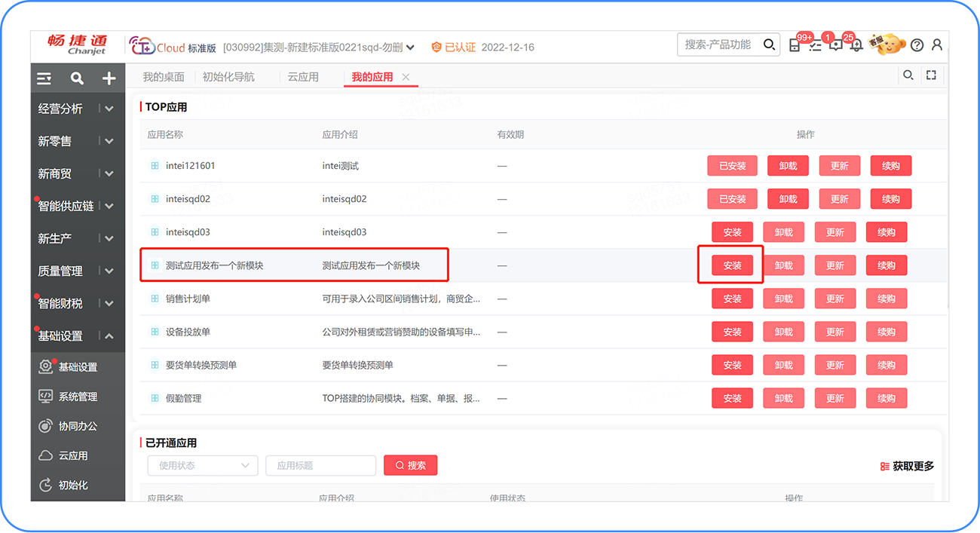Install the inteisqd03 app
Screen dimensions: 980x533
732,232
